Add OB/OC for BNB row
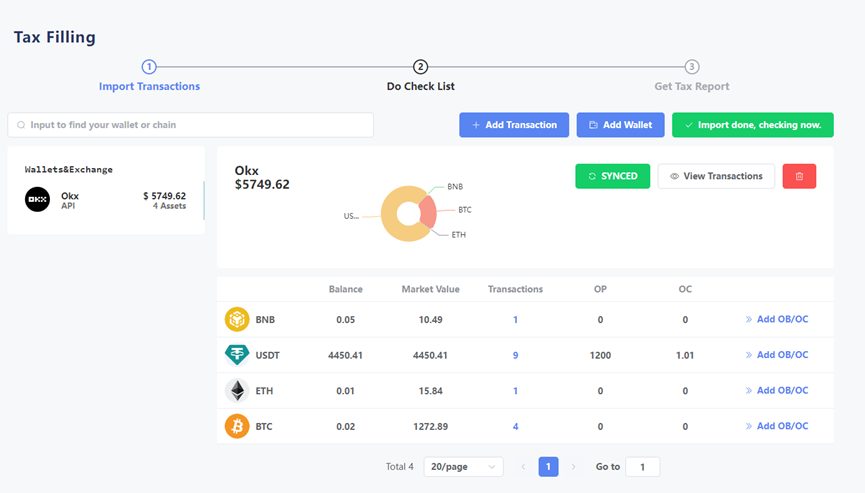The image size is (865, 493). coord(777,319)
